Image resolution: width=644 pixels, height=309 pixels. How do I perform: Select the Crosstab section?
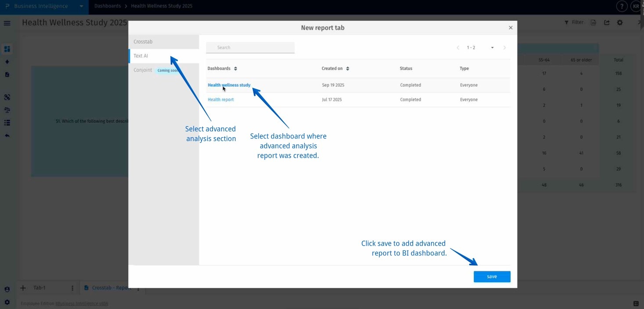coord(164,42)
